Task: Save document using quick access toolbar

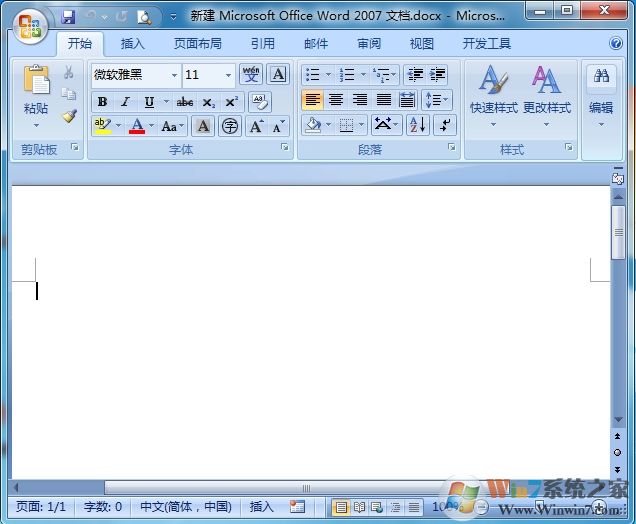Action: click(x=68, y=17)
